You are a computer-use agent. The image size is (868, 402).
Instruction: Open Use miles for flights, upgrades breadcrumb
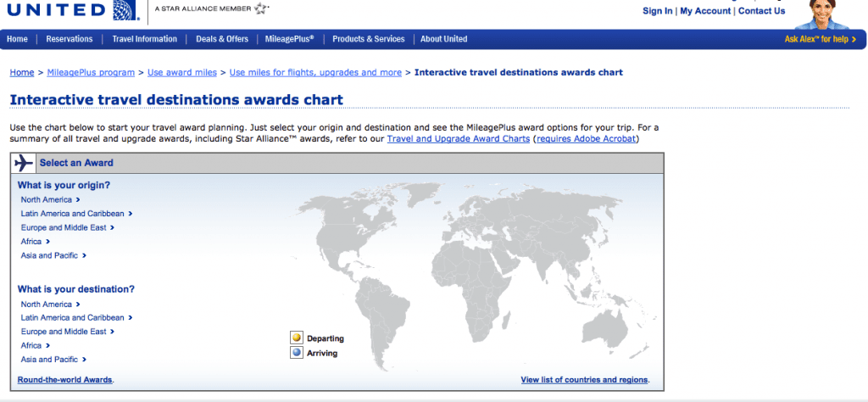tap(315, 73)
